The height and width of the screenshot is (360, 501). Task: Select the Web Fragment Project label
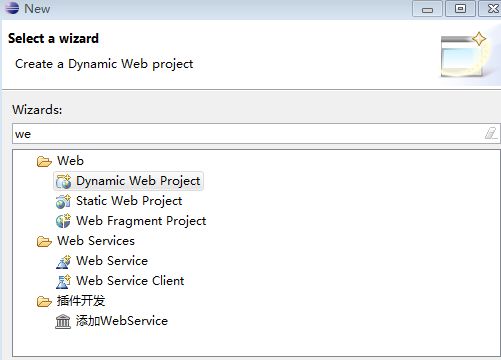(141, 221)
